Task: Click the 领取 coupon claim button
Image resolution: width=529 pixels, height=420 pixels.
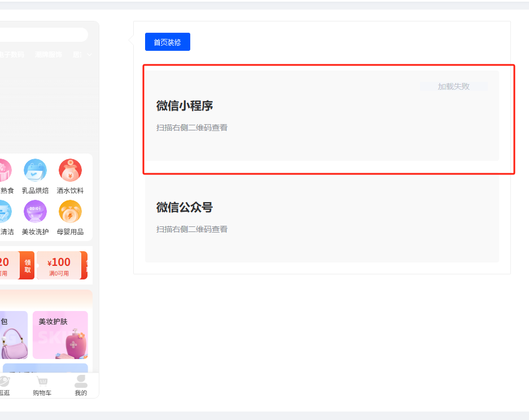Action: pos(27,265)
